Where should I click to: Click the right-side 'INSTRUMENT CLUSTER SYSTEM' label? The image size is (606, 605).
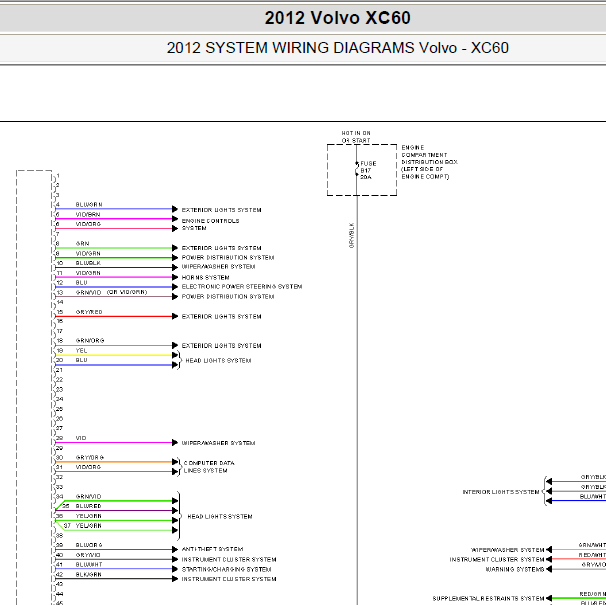497,559
